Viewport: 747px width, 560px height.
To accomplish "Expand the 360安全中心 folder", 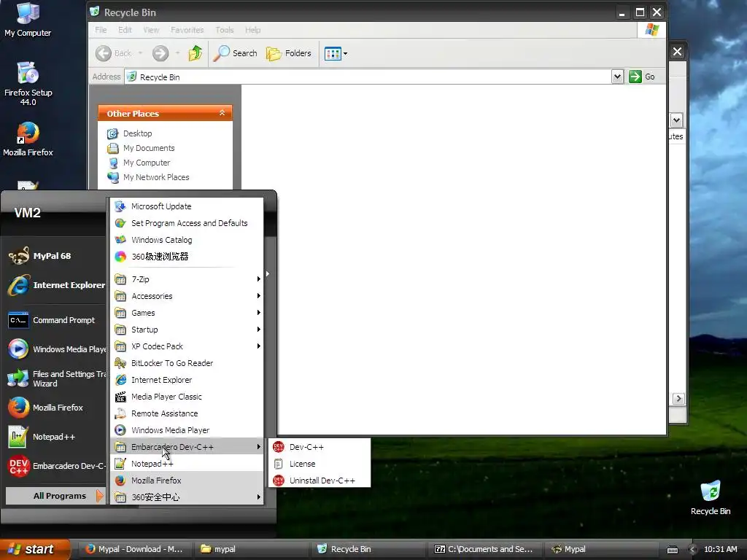I will (x=187, y=497).
